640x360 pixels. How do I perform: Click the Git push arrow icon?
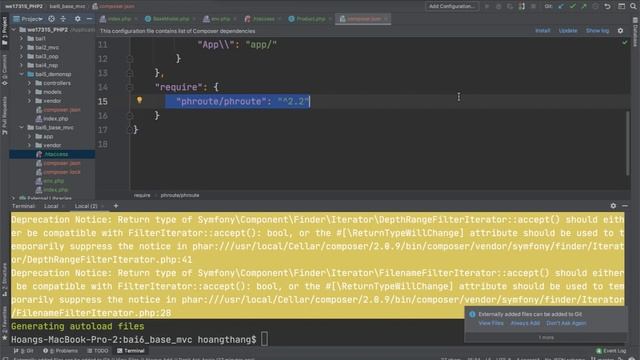point(584,6)
